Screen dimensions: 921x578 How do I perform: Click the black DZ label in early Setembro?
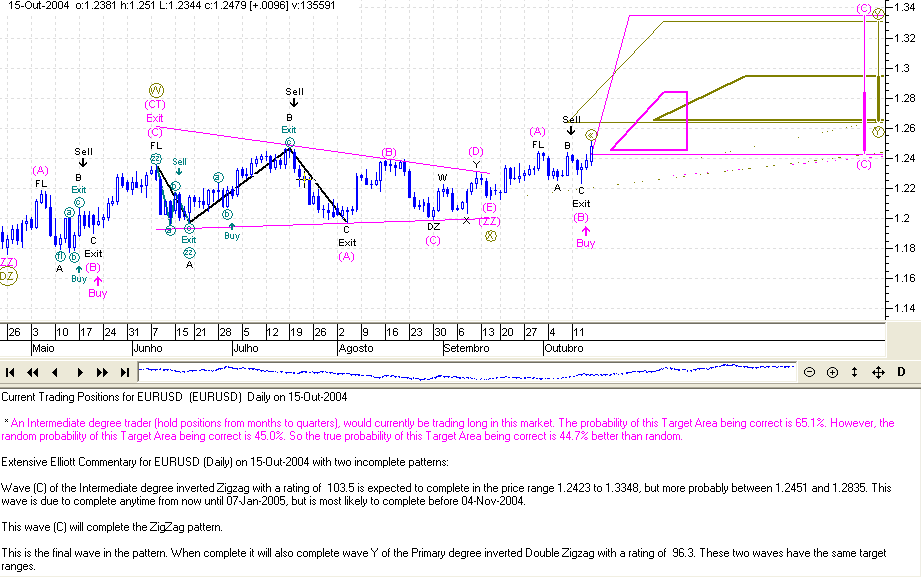(433, 227)
